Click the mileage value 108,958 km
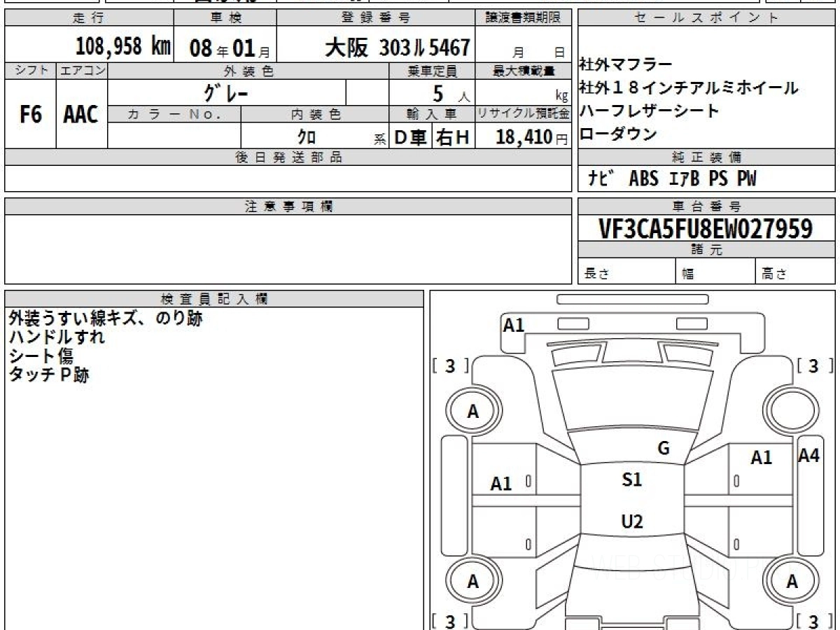Image resolution: width=840 pixels, height=630 pixels. tap(123, 47)
